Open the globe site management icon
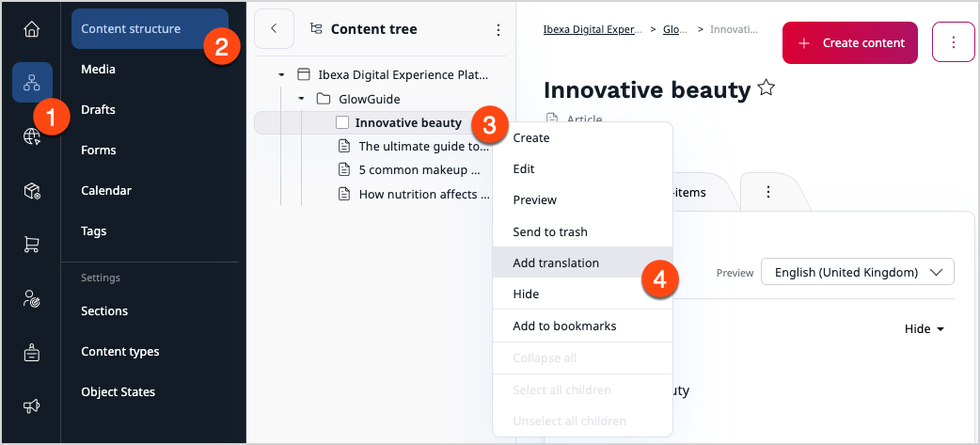 [32, 136]
